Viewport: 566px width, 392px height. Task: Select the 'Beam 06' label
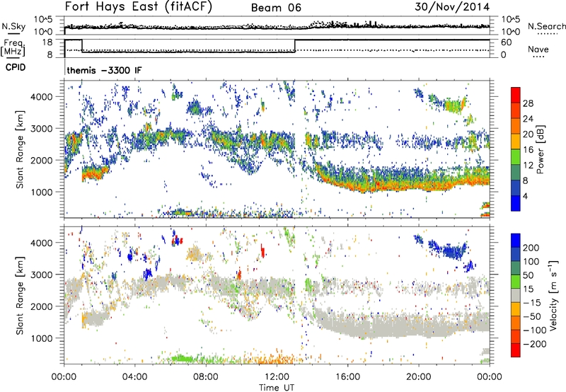[276, 8]
